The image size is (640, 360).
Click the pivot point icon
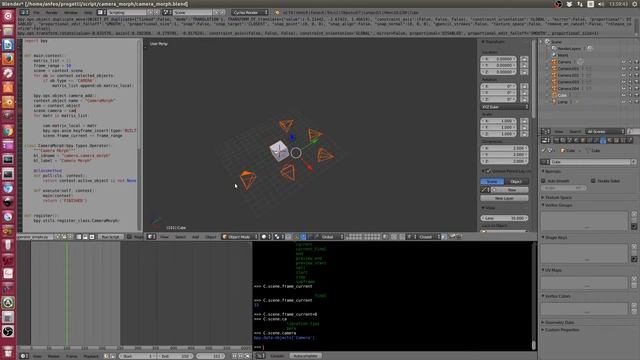278,236
